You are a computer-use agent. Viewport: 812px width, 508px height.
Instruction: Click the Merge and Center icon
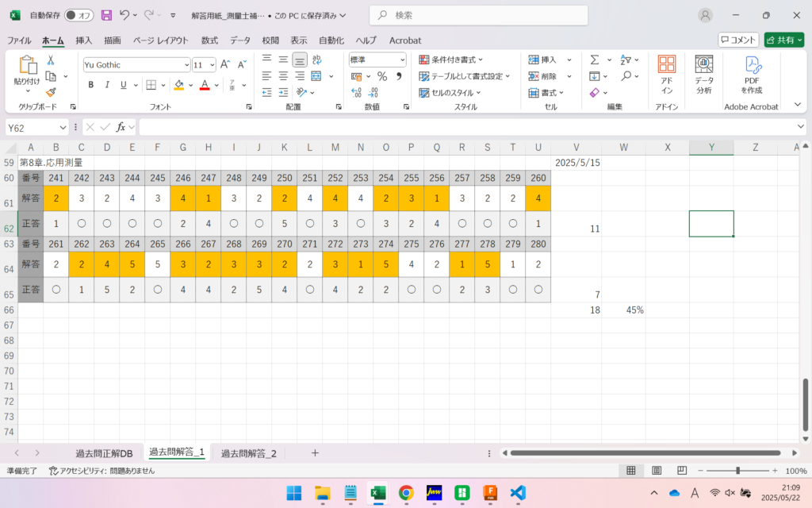(316, 76)
